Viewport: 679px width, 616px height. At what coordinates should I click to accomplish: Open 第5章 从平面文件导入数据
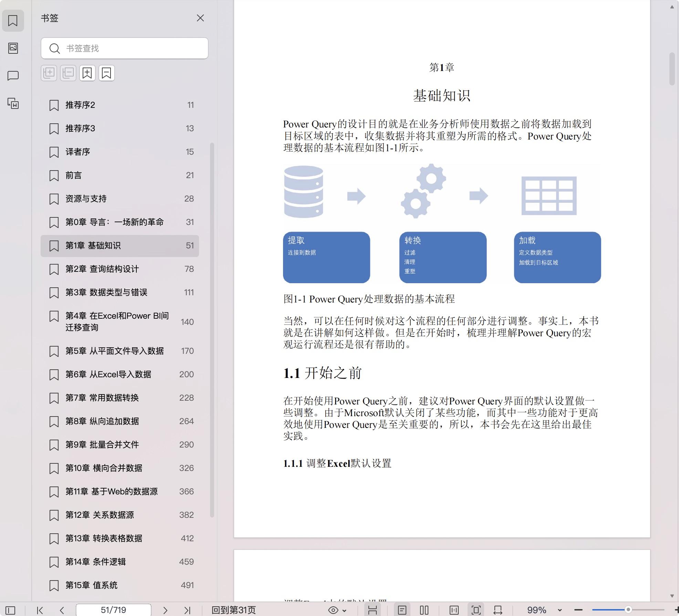[x=120, y=351]
